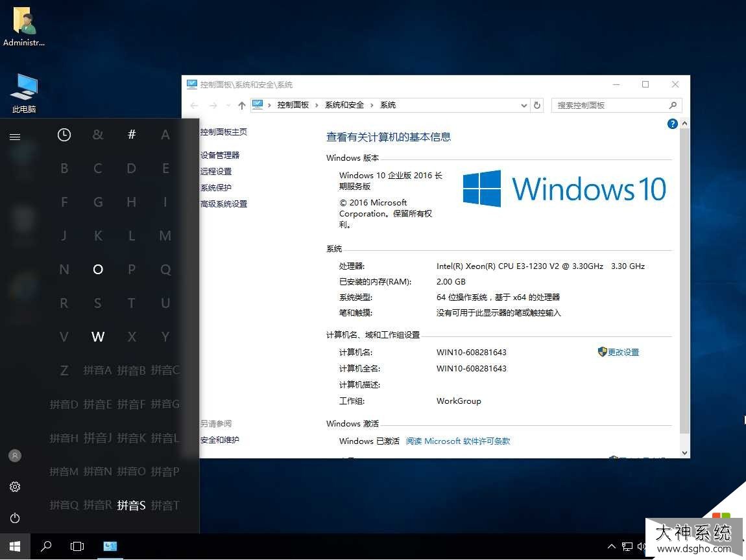This screenshot has height=560, width=746.
Task: Jump to 拼音S group in Start
Action: click(x=131, y=505)
